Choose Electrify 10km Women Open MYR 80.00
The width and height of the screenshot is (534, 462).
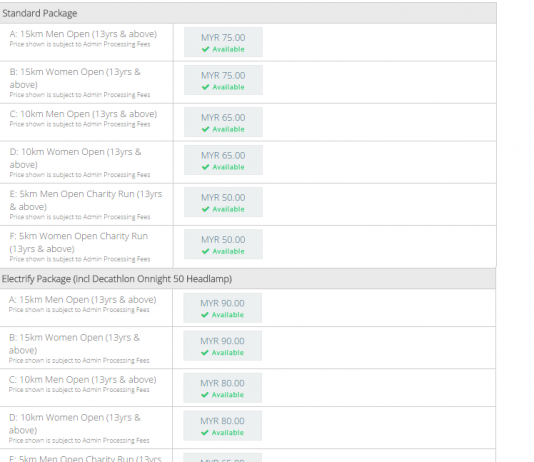coord(222,426)
